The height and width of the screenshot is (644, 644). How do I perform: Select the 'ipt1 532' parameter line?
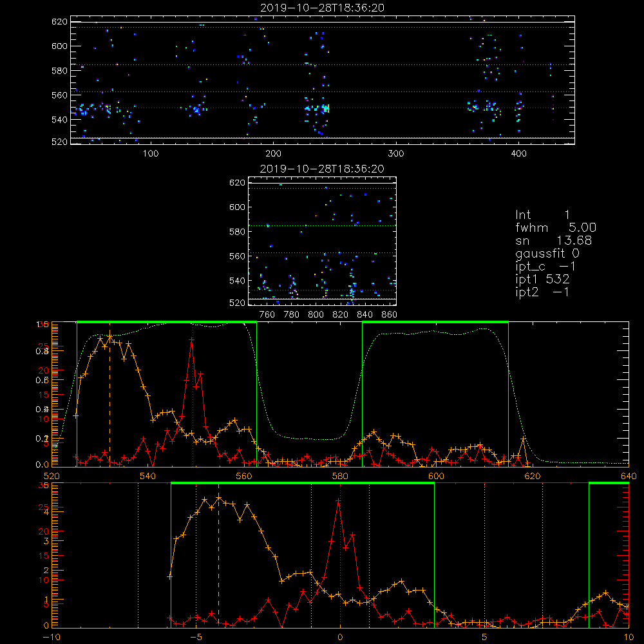pyautogui.click(x=542, y=279)
